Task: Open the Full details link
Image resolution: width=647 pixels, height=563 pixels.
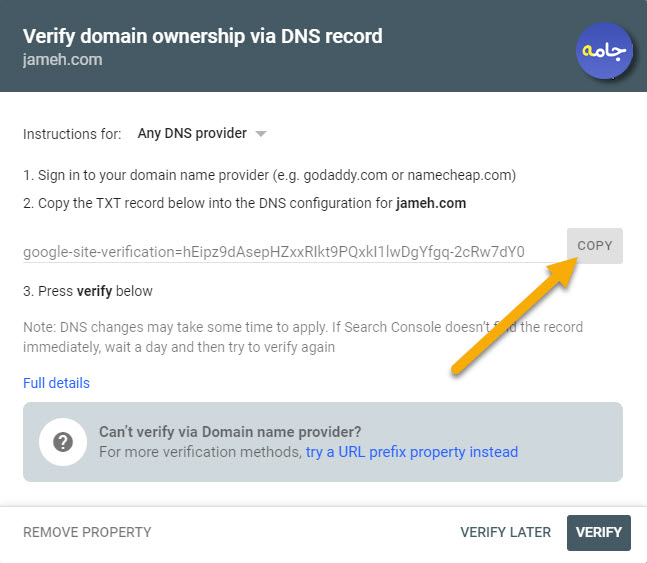Action: (56, 383)
